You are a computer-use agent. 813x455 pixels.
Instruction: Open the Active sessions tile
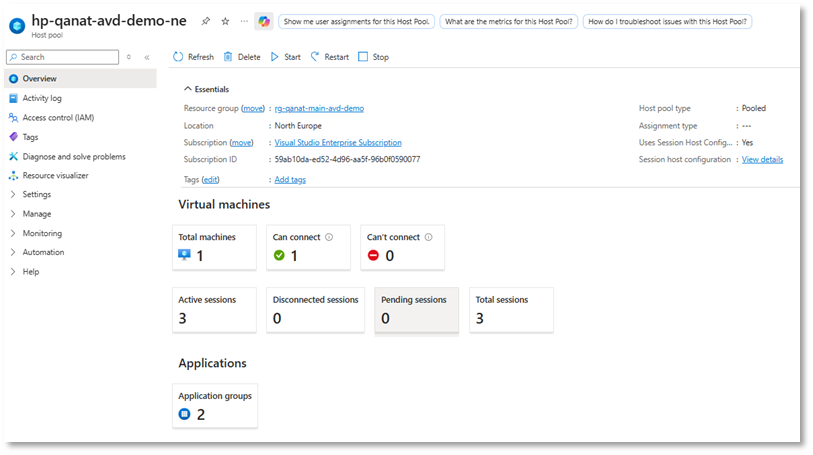pyautogui.click(x=213, y=309)
